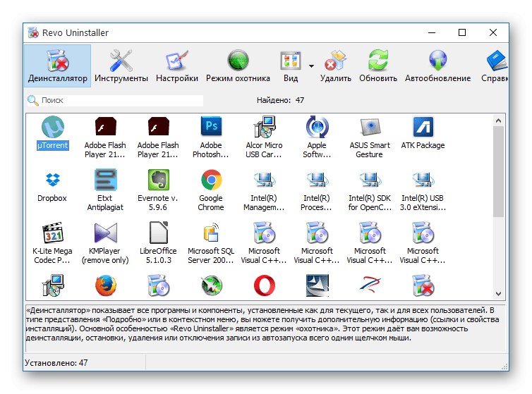
Task: Open the Инструменты tools panel
Action: point(121,66)
